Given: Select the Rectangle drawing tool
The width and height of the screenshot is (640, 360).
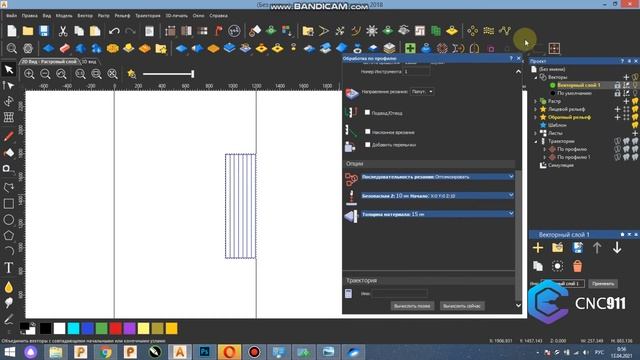Looking at the screenshot, I should (x=9, y=203).
